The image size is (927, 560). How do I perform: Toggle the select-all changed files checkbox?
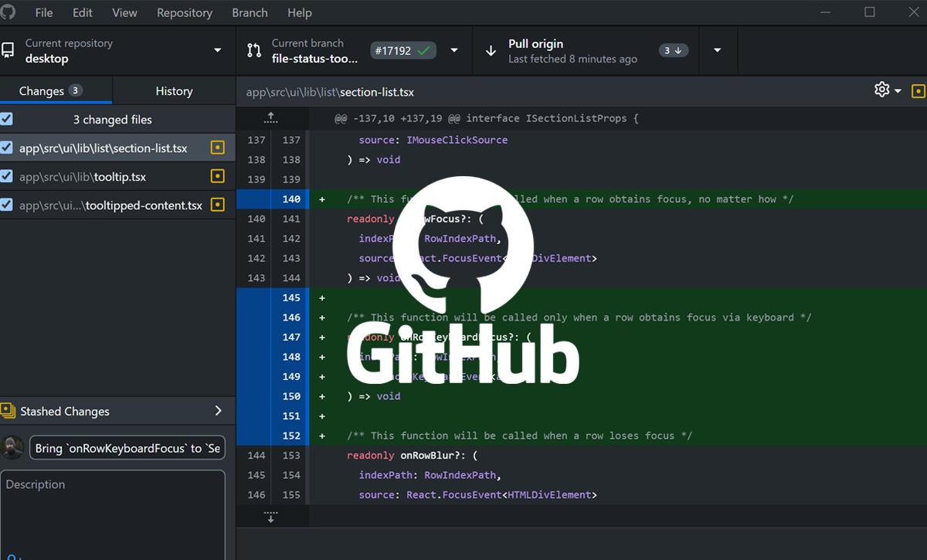pyautogui.click(x=6, y=119)
